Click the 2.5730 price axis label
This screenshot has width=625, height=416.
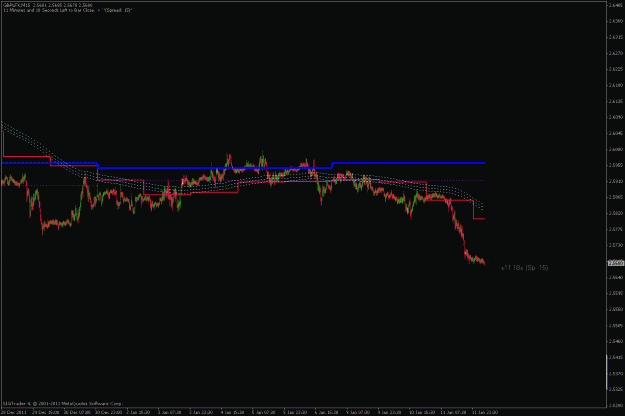coord(616,245)
